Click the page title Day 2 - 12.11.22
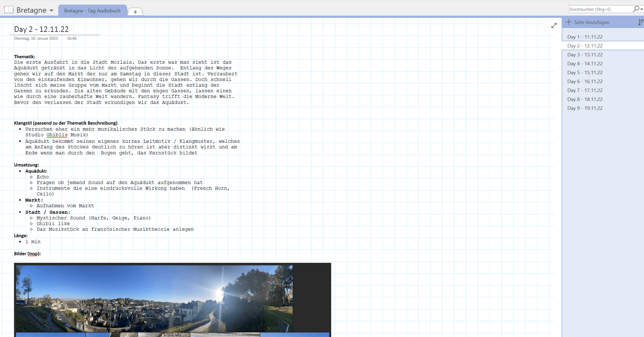This screenshot has height=337, width=644. (41, 29)
